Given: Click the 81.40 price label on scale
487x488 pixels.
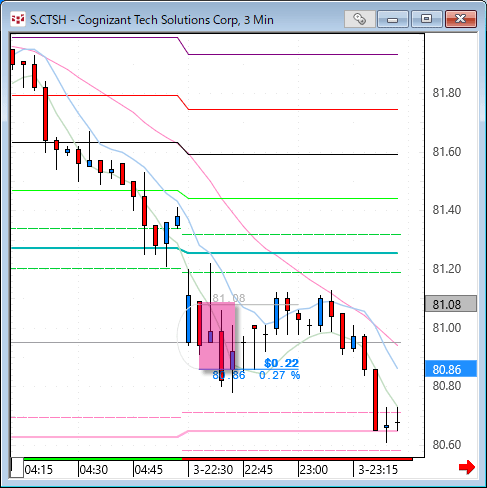Looking at the screenshot, I should tap(447, 210).
